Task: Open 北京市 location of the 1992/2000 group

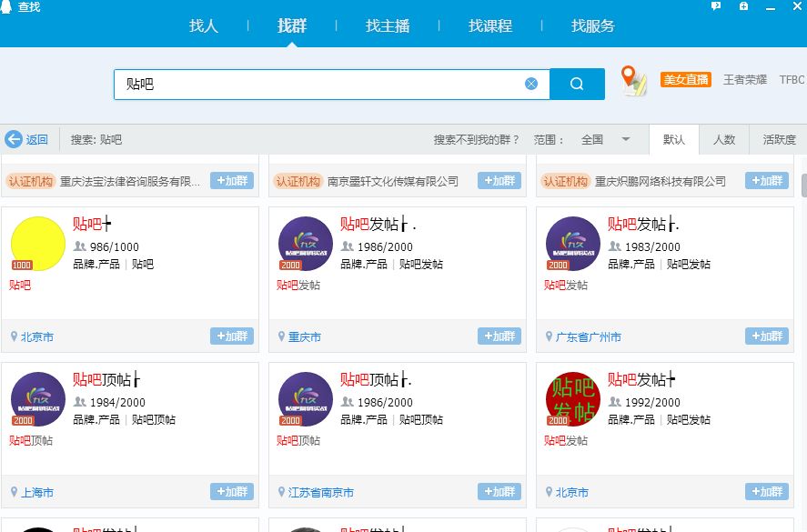Action: [x=571, y=492]
